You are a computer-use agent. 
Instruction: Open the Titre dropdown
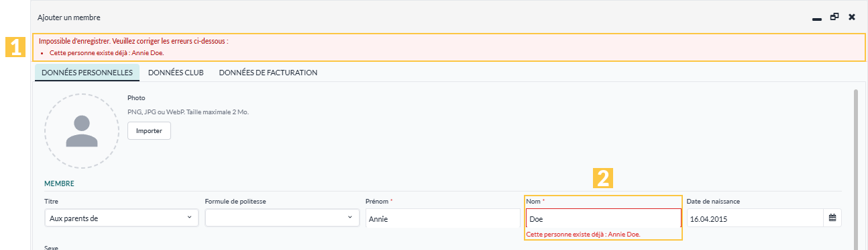(121, 218)
